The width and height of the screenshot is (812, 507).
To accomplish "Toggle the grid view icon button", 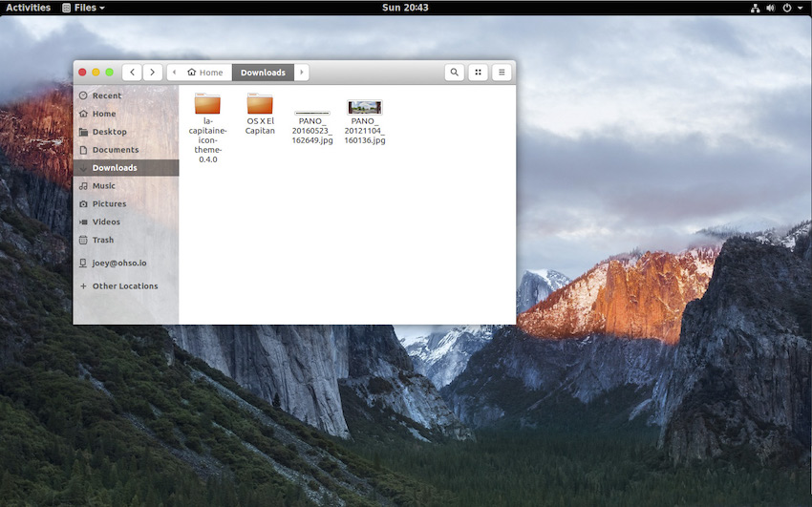I will tap(478, 73).
